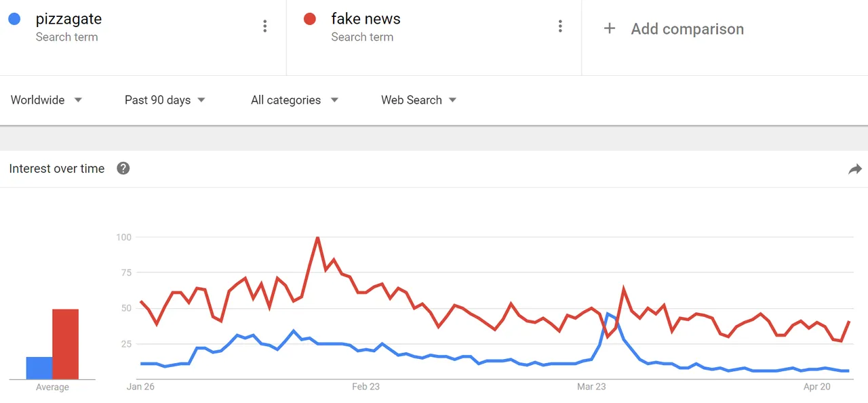868x403 pixels.
Task: Click the pizzagate spike near Mar 23
Action: pos(608,314)
